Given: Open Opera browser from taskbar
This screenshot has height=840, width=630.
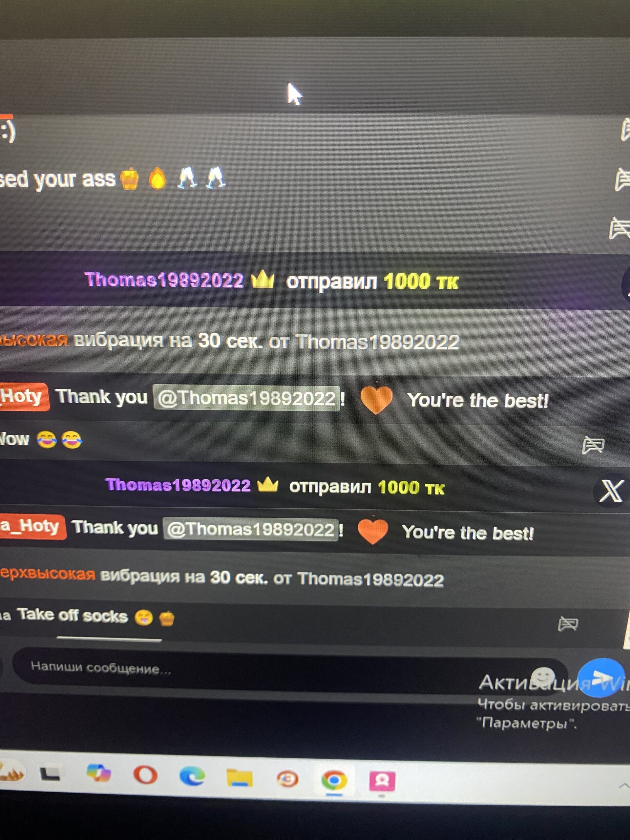Looking at the screenshot, I should (145, 775).
